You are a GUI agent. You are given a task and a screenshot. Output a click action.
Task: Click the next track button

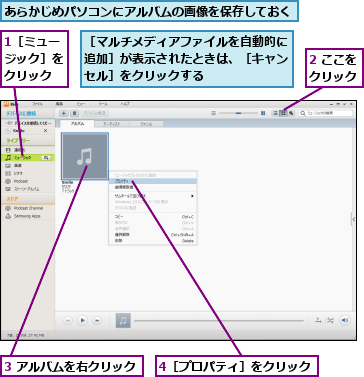(x=97, y=320)
